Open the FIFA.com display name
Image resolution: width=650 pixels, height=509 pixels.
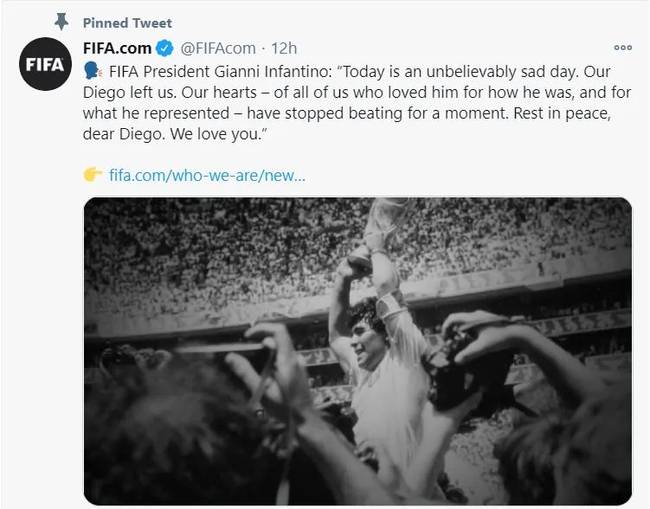click(117, 48)
